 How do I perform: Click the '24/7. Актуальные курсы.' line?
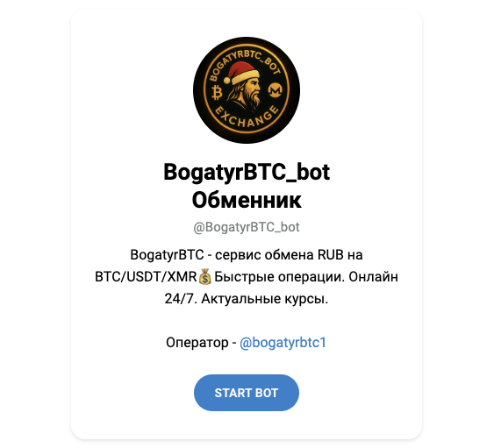coord(247,299)
